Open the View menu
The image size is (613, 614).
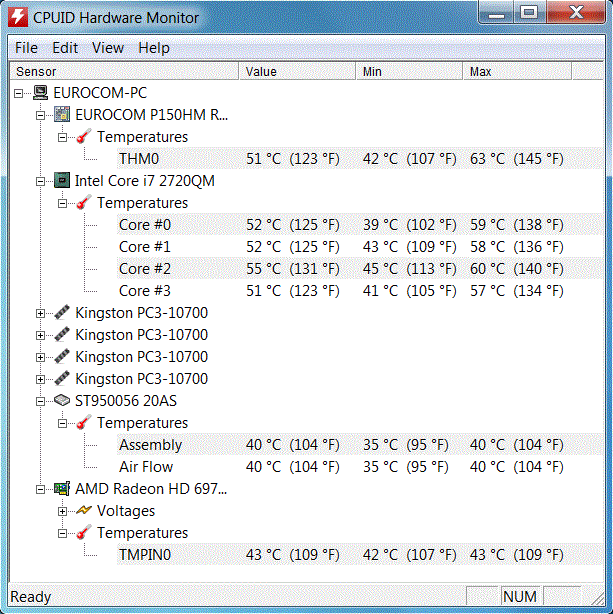[x=108, y=48]
